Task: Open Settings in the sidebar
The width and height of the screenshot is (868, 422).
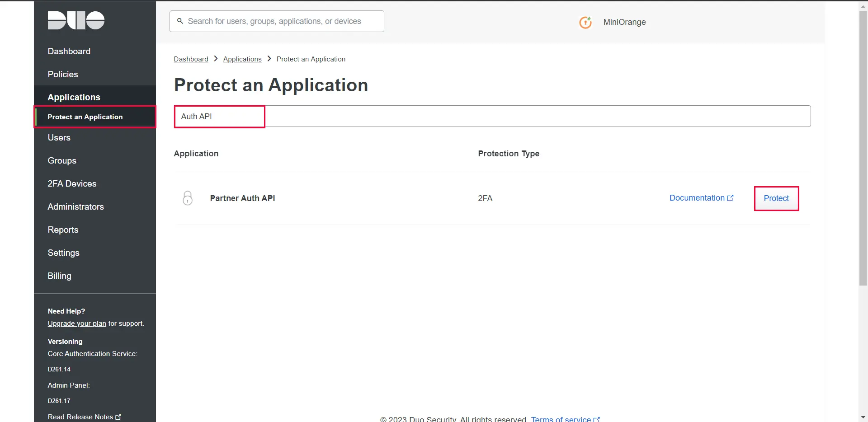Action: point(64,253)
